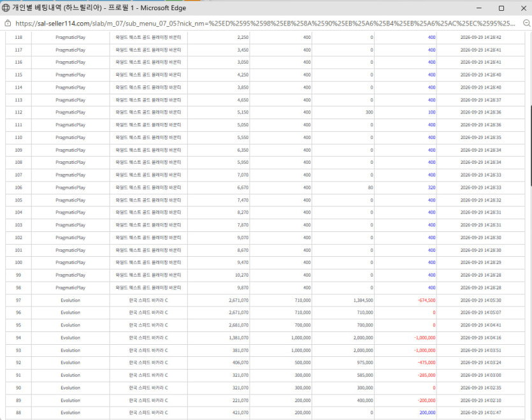The image size is (532, 420).
Task: Select the win amount 400,000 in row 89
Action: click(364, 400)
